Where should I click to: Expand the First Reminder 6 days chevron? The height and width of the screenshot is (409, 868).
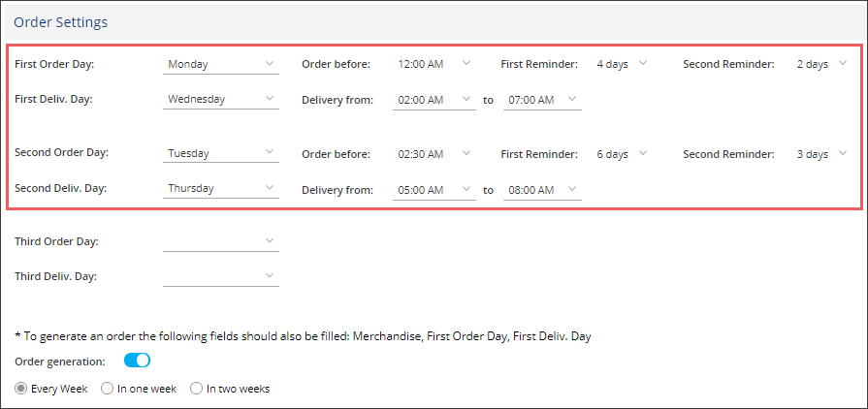pos(642,153)
